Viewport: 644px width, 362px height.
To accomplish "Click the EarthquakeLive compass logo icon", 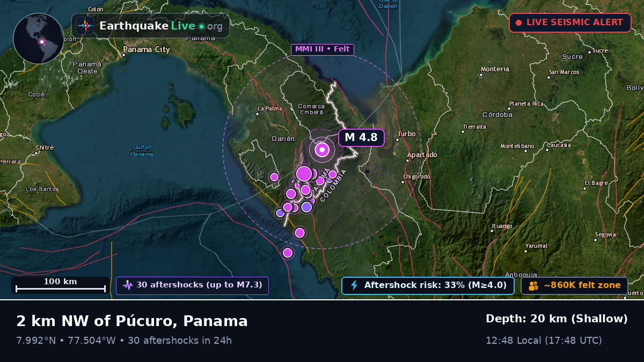I will [85, 26].
